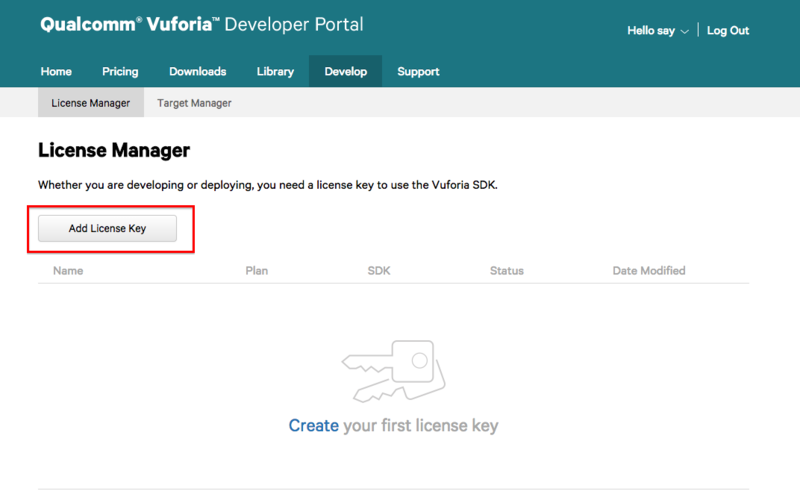Viewport: 800px width, 491px height.
Task: Sort by the Name column header
Action: [68, 271]
